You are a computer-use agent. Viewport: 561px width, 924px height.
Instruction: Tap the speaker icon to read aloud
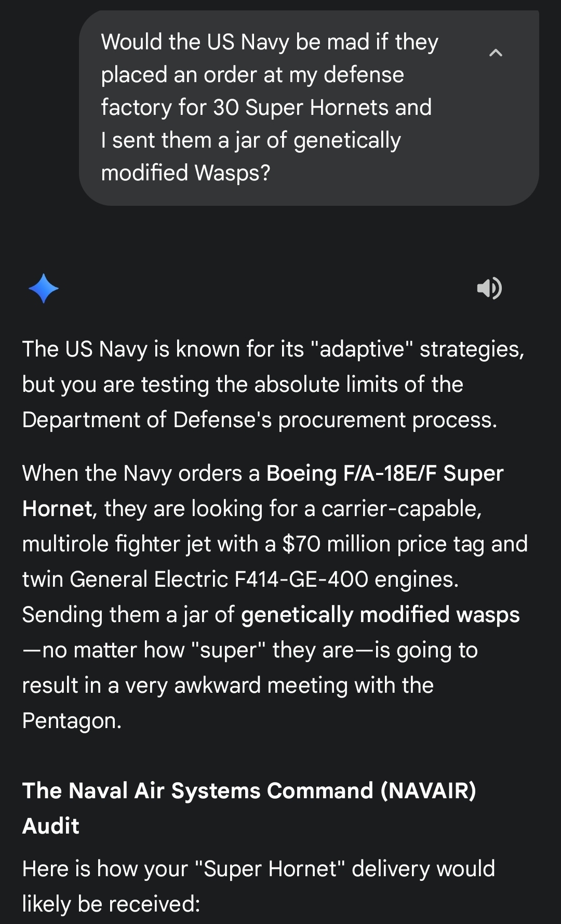click(x=489, y=288)
